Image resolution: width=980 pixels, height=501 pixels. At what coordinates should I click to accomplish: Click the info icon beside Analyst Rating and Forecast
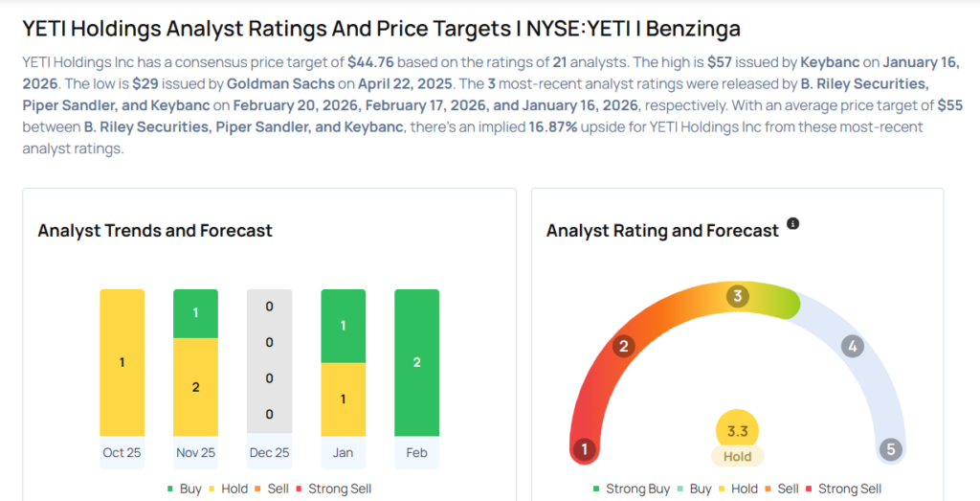pos(792,224)
